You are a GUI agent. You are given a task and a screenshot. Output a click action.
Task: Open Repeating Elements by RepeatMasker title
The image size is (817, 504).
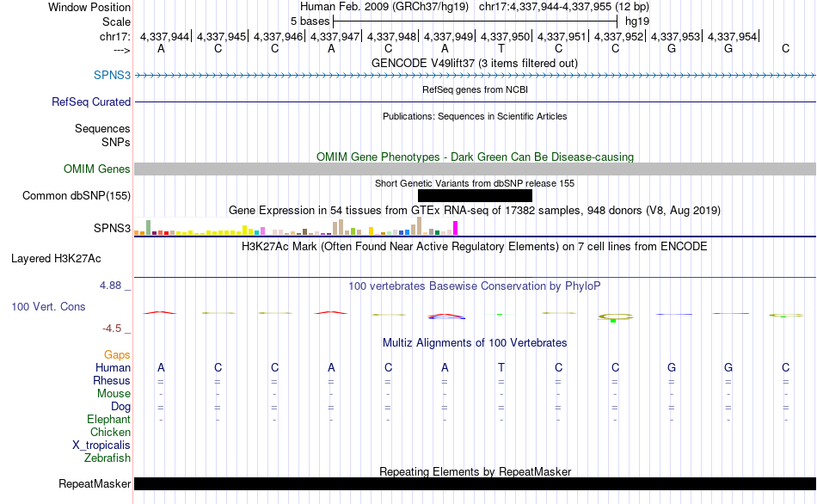coord(476,471)
